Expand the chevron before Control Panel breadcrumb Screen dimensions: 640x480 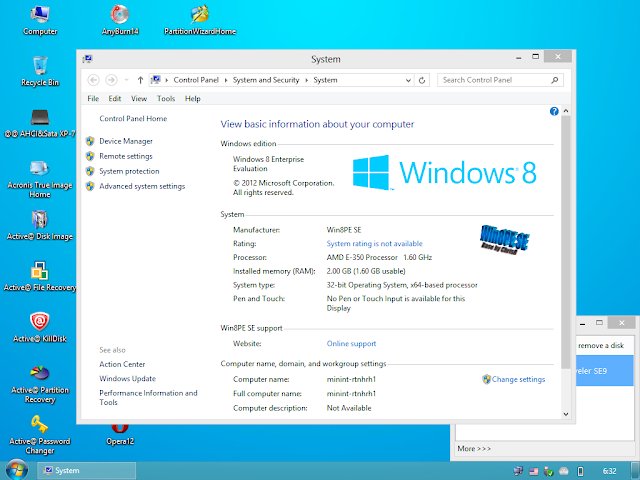coord(167,80)
